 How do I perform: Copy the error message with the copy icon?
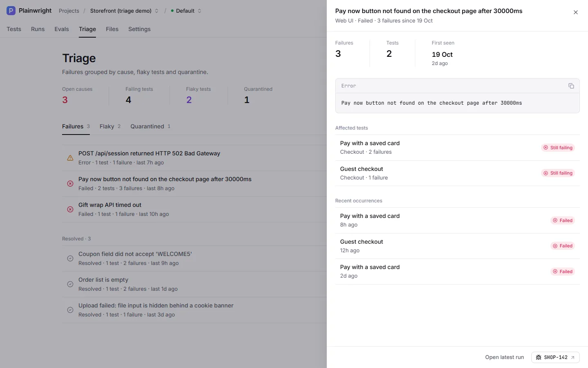pyautogui.click(x=571, y=86)
